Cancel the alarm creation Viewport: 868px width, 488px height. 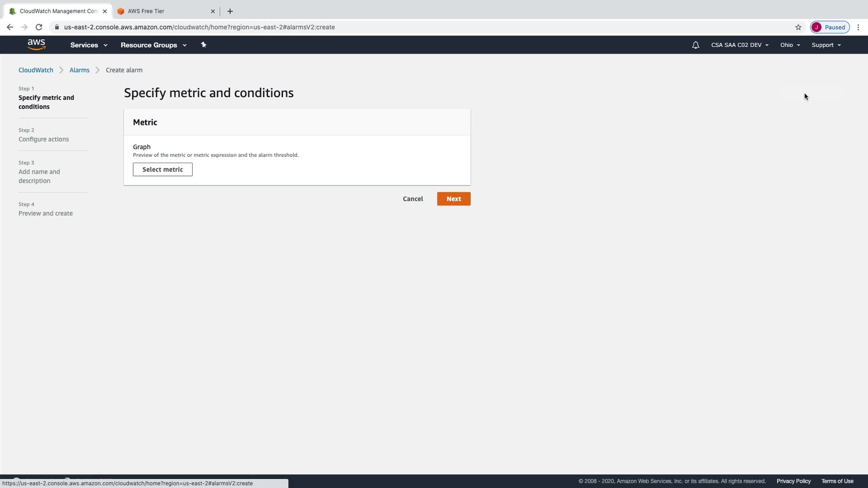pyautogui.click(x=413, y=199)
